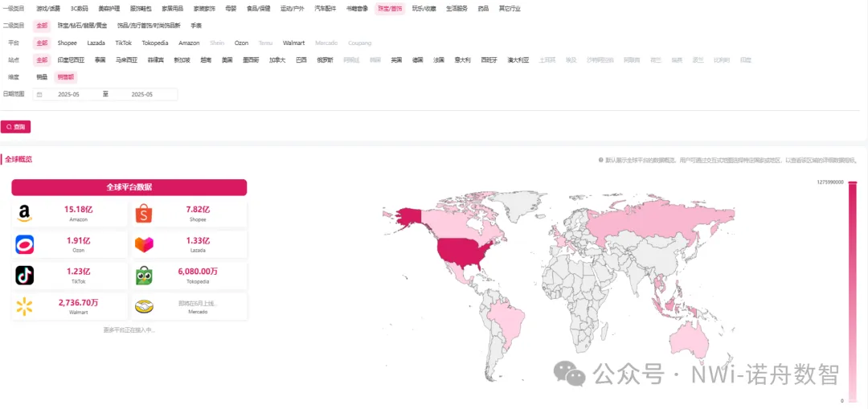Open the start date picker showing 2025-05
This screenshot has width=868, height=409.
[68, 94]
